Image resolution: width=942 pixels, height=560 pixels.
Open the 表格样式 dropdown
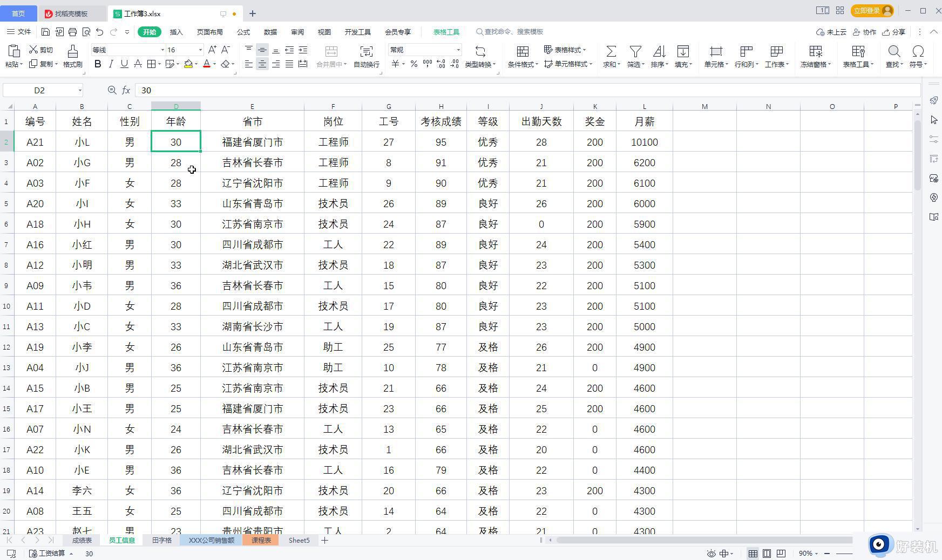point(565,50)
